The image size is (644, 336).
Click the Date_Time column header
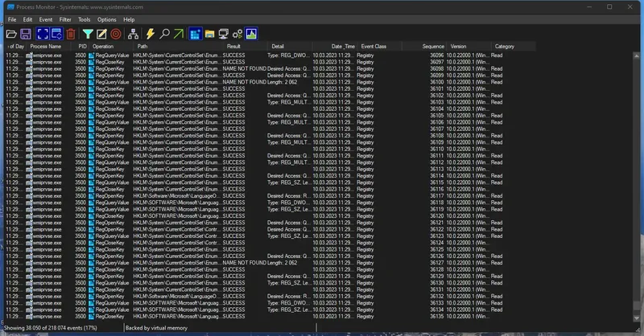[x=334, y=47]
